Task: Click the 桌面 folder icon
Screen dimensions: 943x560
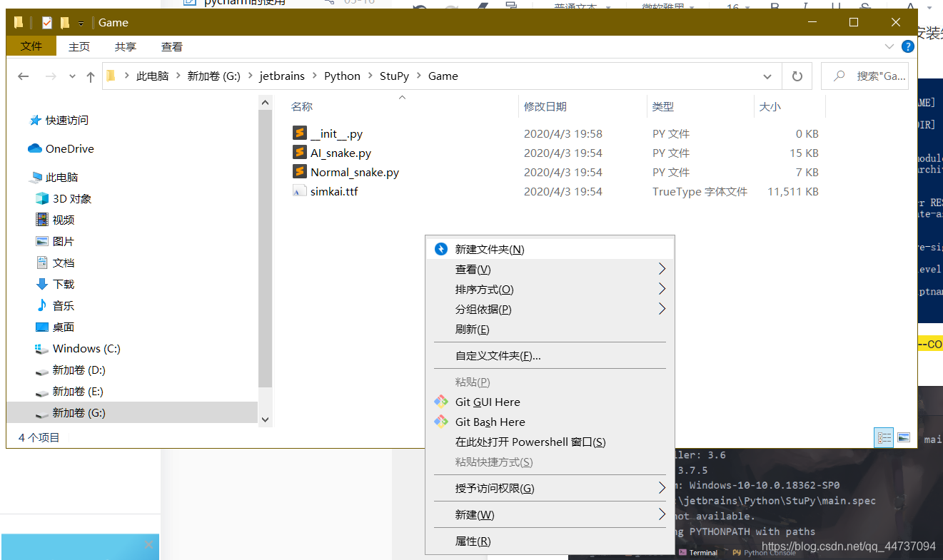Action: [42, 327]
